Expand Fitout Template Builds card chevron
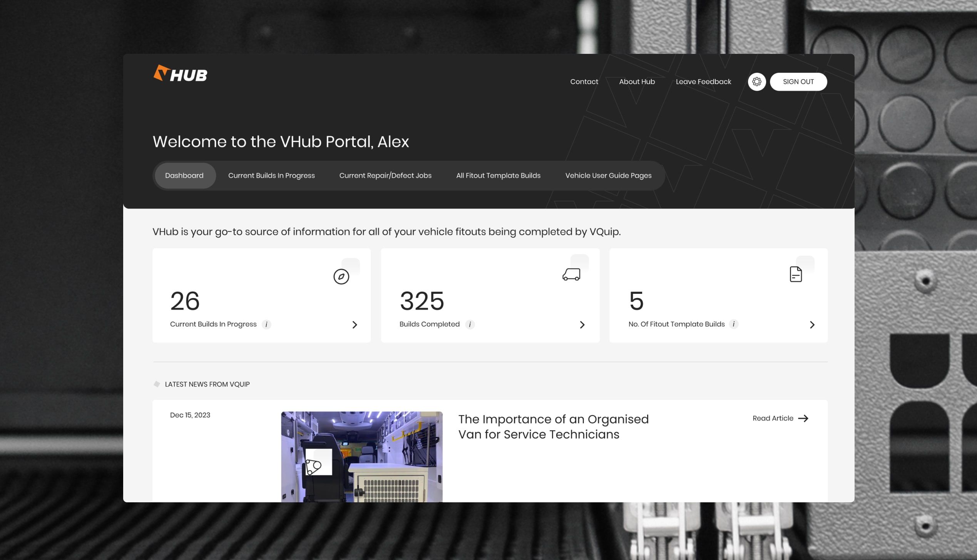The image size is (977, 560). coord(812,325)
